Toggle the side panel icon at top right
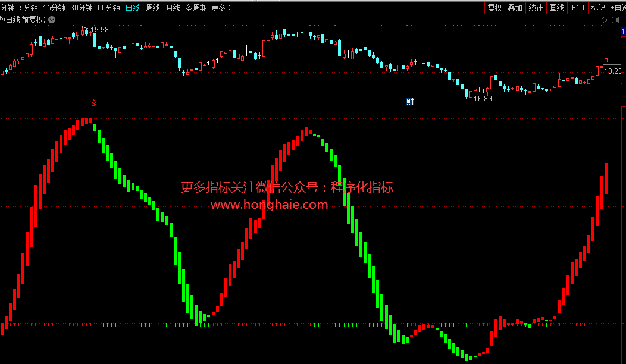The image size is (626, 364). pyautogui.click(x=616, y=20)
